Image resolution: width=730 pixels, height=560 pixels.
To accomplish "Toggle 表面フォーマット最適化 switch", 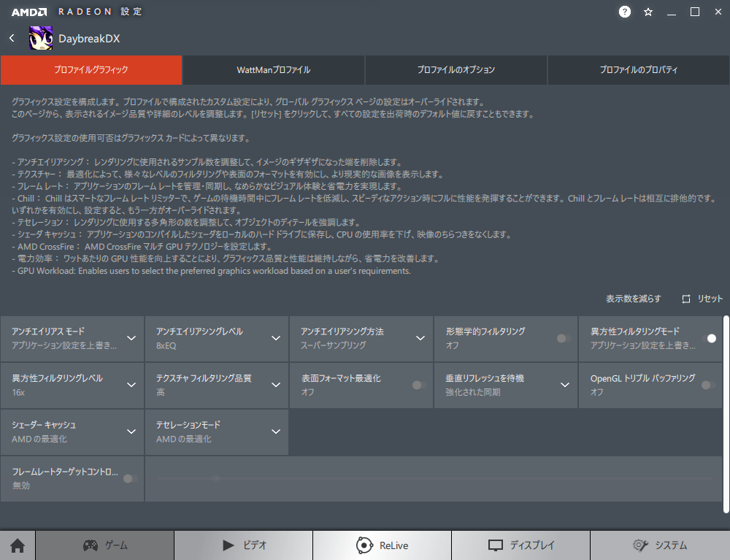I will click(x=418, y=385).
